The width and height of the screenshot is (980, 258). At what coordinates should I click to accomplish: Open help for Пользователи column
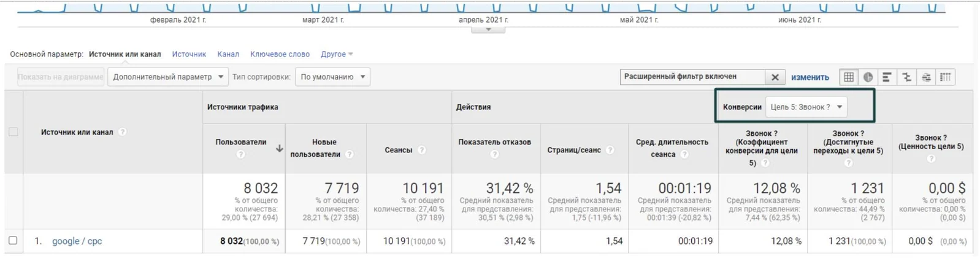[x=240, y=154]
